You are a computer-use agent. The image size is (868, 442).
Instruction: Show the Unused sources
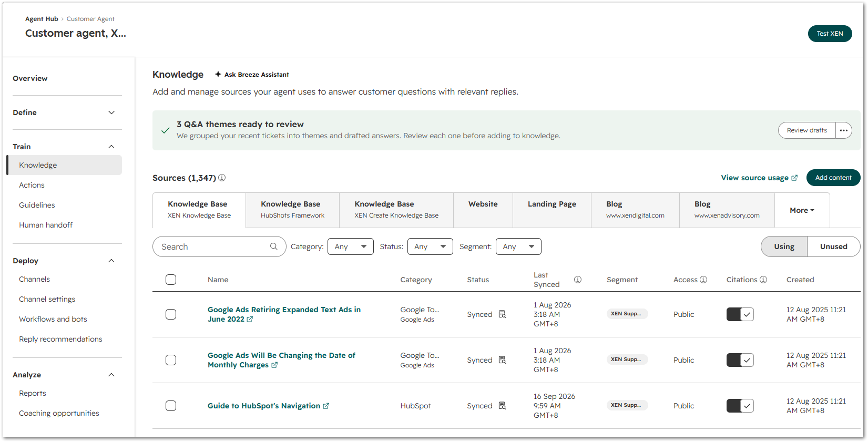coord(834,246)
